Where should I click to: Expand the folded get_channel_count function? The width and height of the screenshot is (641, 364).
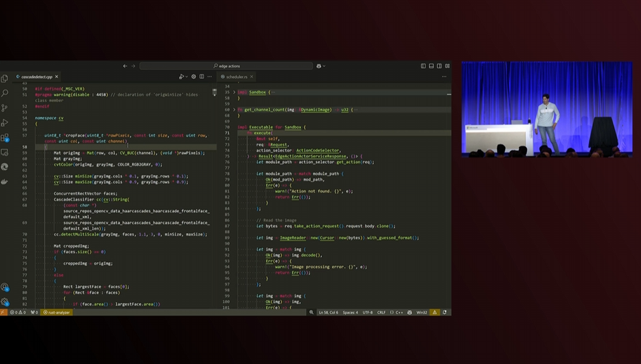[234, 109]
